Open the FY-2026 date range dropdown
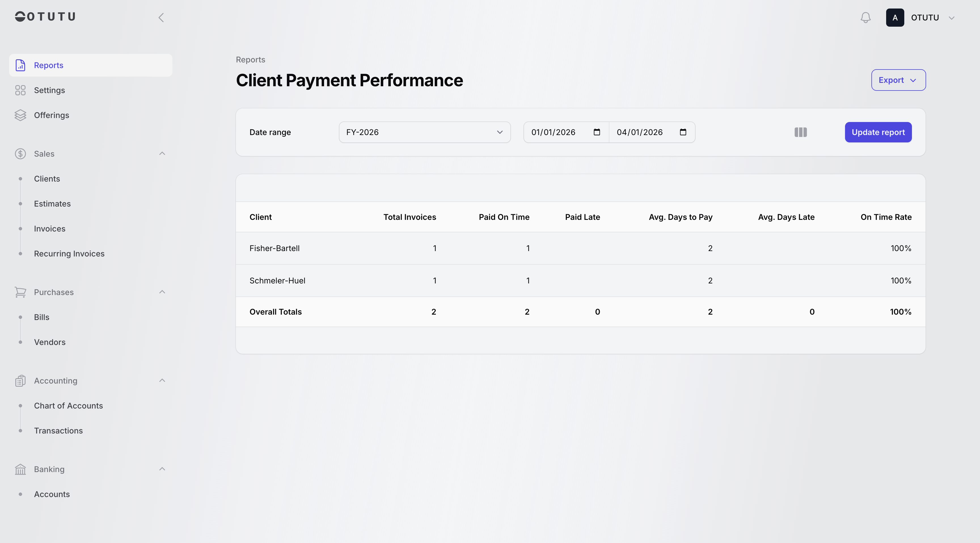The width and height of the screenshot is (980, 543). (424, 132)
